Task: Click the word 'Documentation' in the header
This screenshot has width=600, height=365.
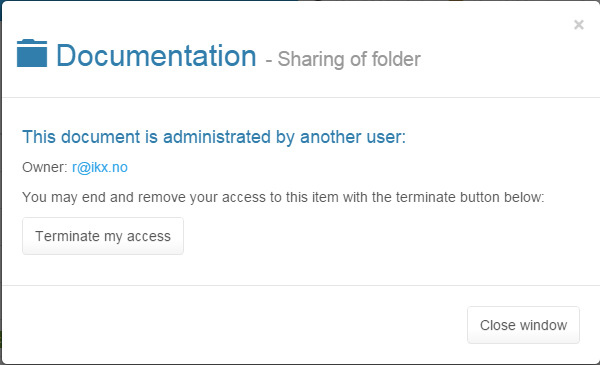Action: point(157,56)
